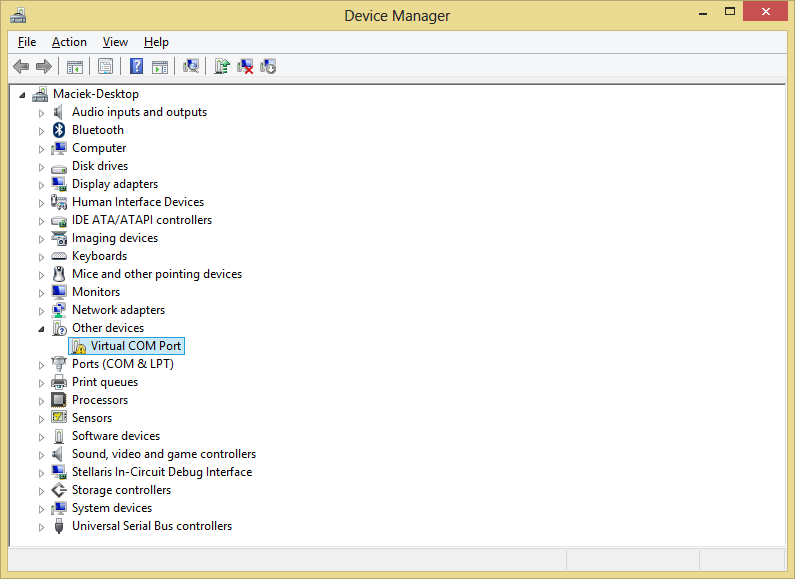Image resolution: width=795 pixels, height=579 pixels.
Task: Expand the Network adapters category
Action: coord(42,310)
